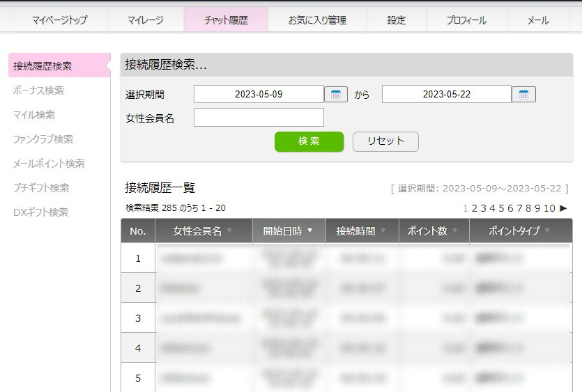582x392 pixels.
Task: Go to next results page arrow
Action: [x=563, y=208]
